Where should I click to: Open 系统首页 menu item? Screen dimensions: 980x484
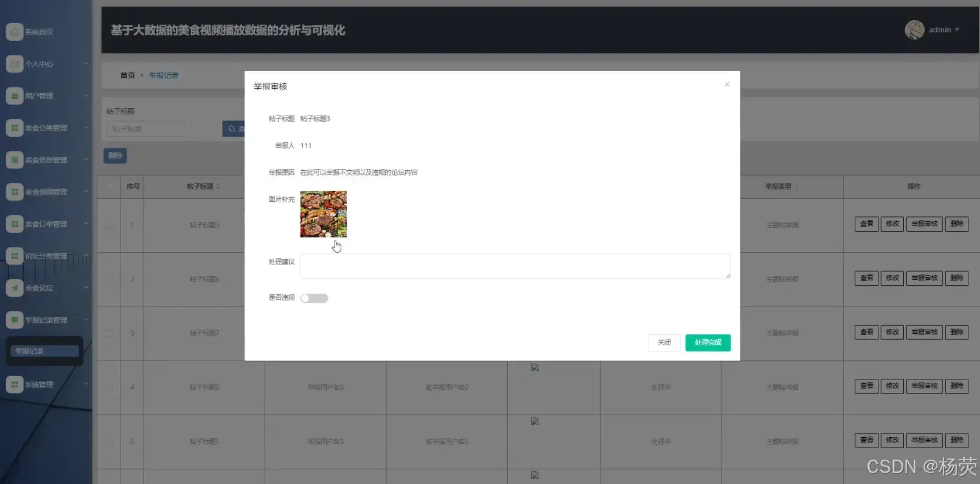(x=39, y=32)
